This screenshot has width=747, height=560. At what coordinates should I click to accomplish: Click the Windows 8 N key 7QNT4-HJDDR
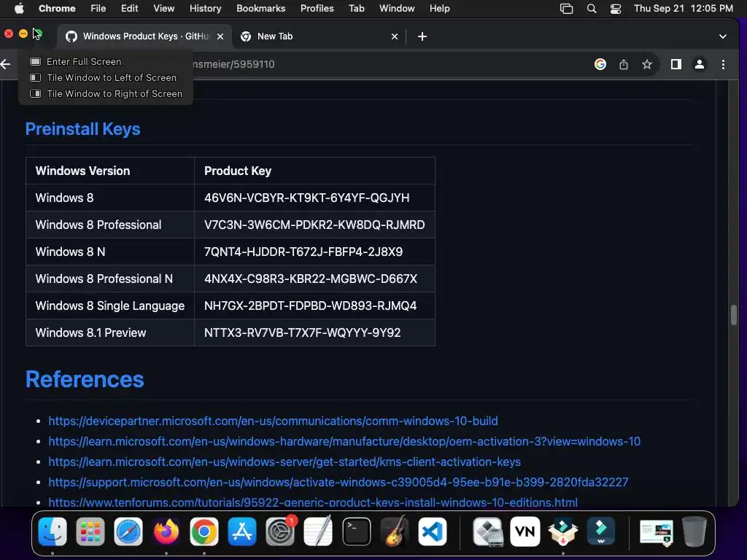click(303, 252)
